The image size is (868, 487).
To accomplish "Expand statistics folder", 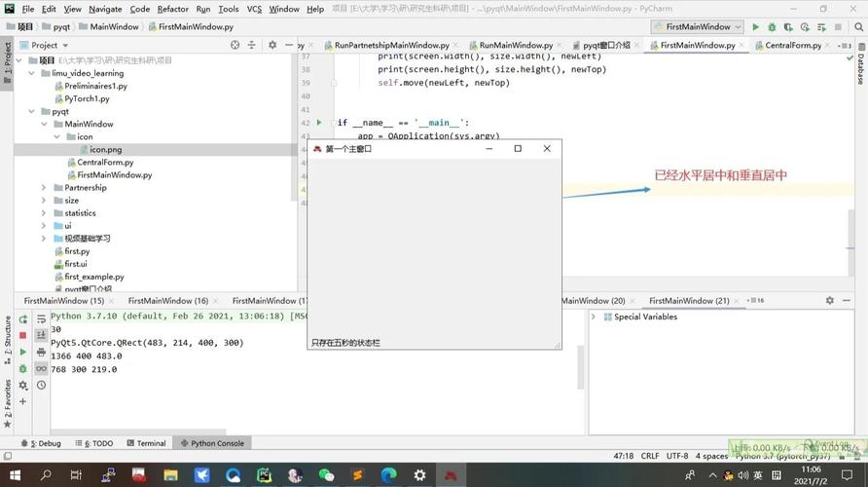I will pos(45,212).
